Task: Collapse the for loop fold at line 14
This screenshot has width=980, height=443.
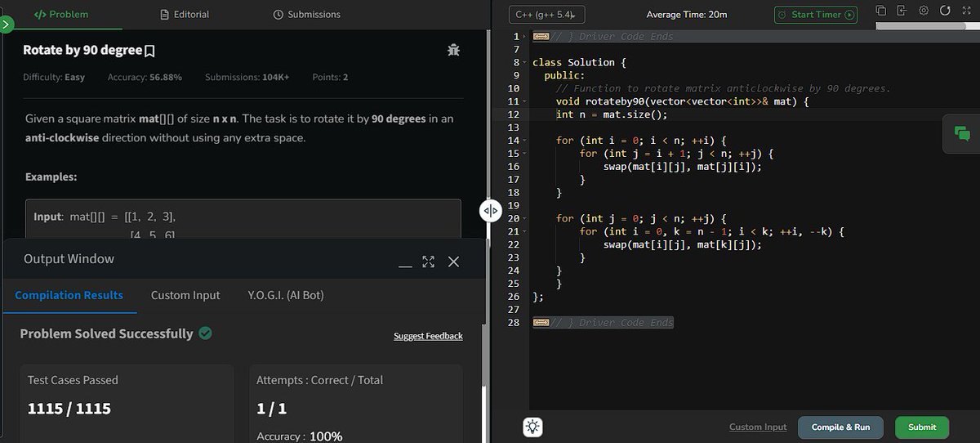Action: point(525,141)
